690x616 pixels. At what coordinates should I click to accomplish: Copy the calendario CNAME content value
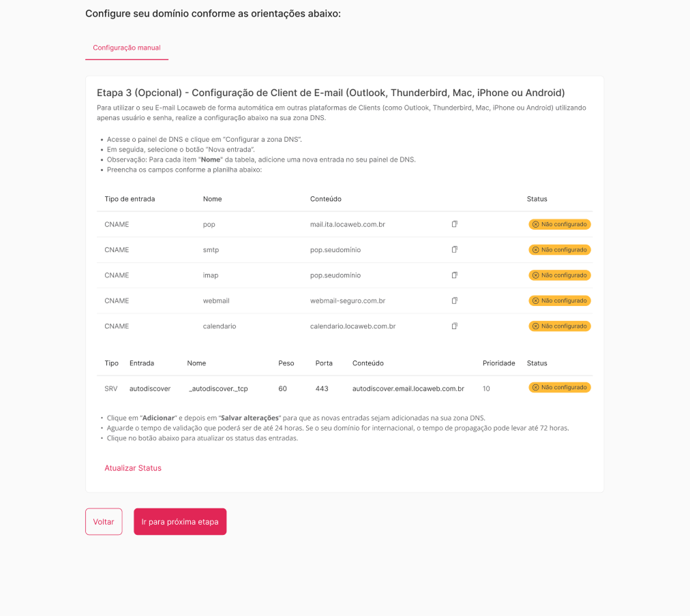point(455,326)
